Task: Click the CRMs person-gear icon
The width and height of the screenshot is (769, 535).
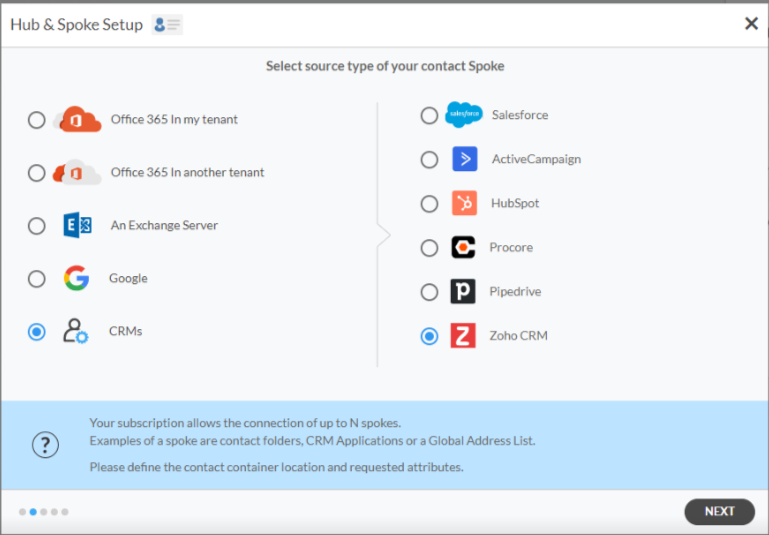Action: [76, 331]
